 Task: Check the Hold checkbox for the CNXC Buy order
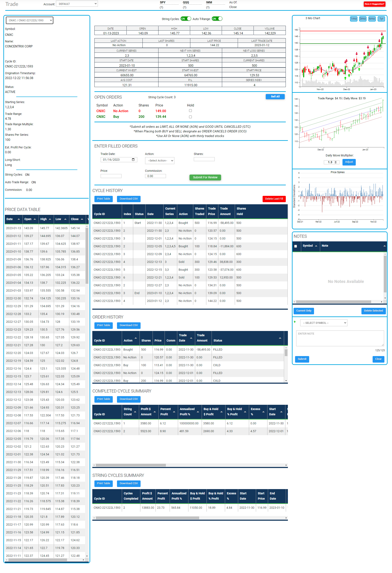(x=190, y=117)
